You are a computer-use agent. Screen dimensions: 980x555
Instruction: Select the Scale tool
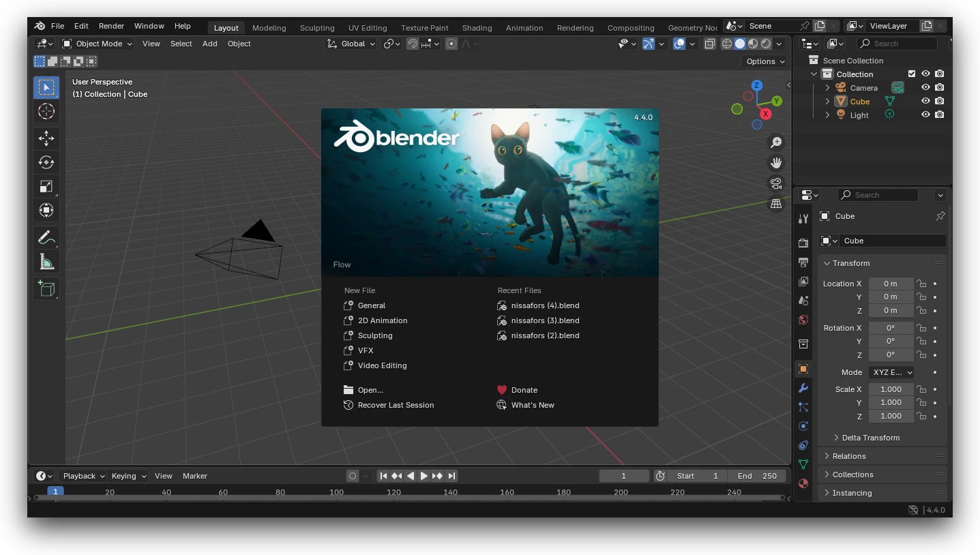[x=46, y=186]
